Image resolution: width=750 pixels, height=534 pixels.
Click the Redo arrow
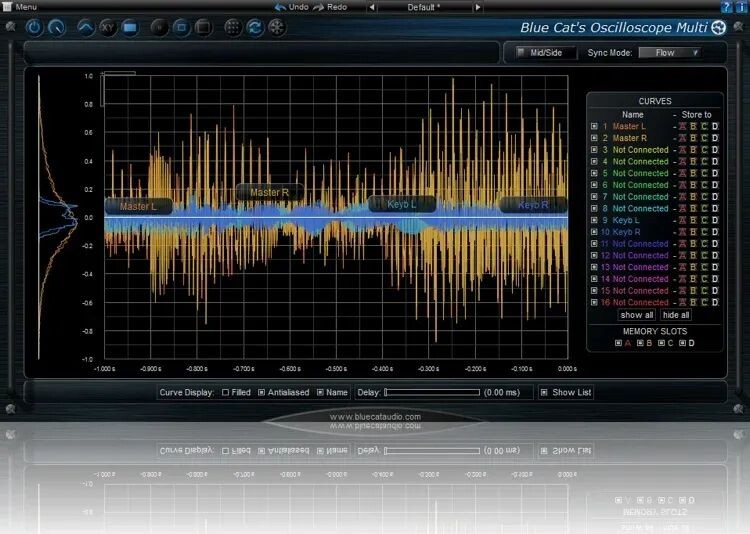click(x=318, y=7)
